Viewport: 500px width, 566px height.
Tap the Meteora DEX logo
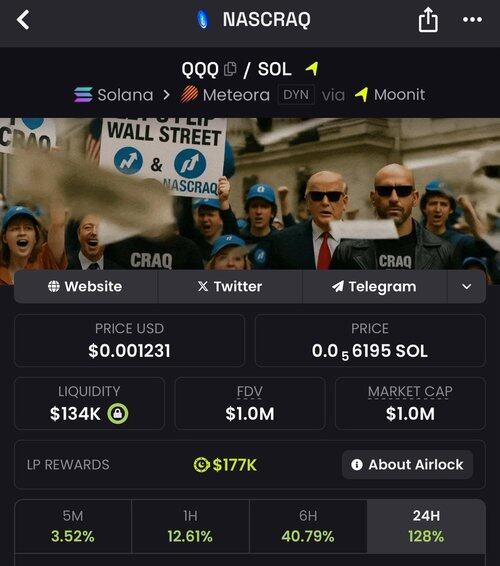[x=189, y=95]
